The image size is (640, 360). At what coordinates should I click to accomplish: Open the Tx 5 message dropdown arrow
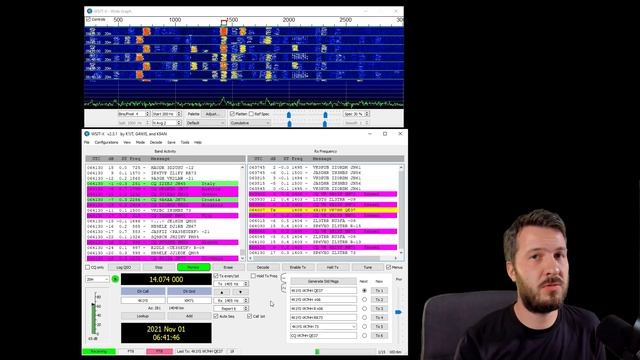353,327
